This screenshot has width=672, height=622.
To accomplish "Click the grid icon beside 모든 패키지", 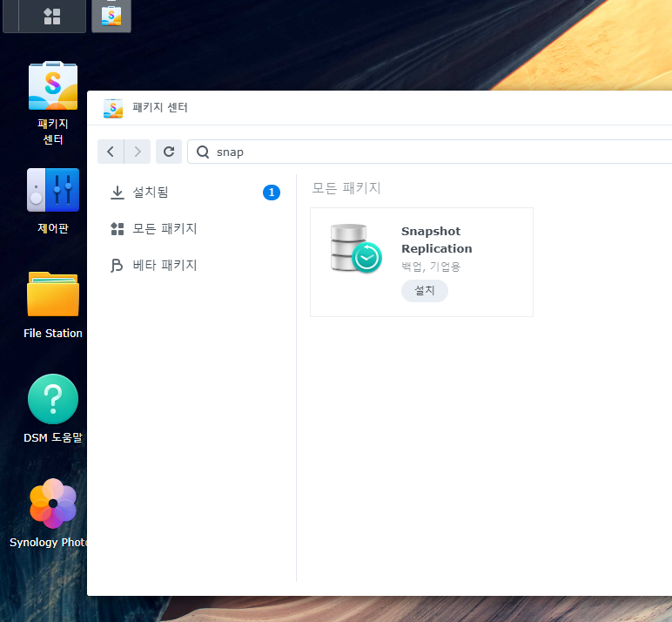I will pos(117,228).
